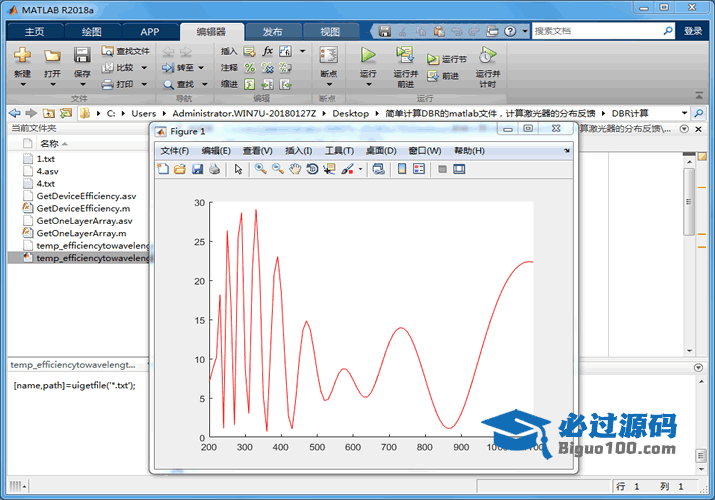Open Figure 1 File (文件) menu
Screen dimensions: 715x500
(175, 151)
